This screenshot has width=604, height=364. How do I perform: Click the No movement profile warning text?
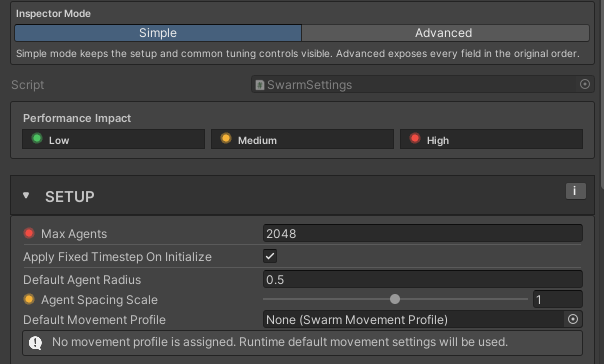[280, 342]
